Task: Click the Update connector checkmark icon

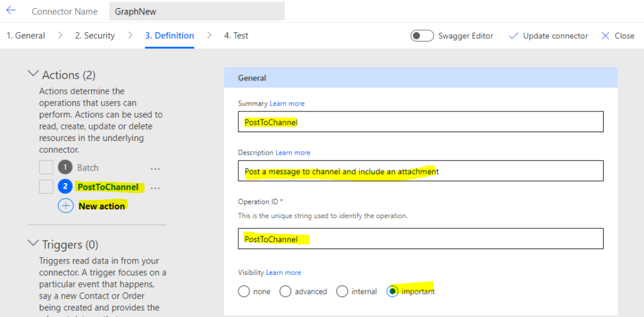Action: [x=513, y=36]
